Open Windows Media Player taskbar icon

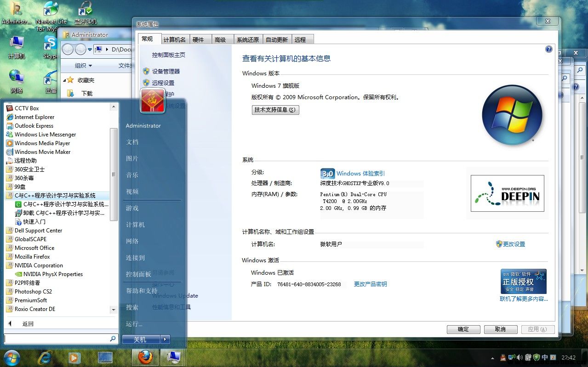(x=74, y=357)
